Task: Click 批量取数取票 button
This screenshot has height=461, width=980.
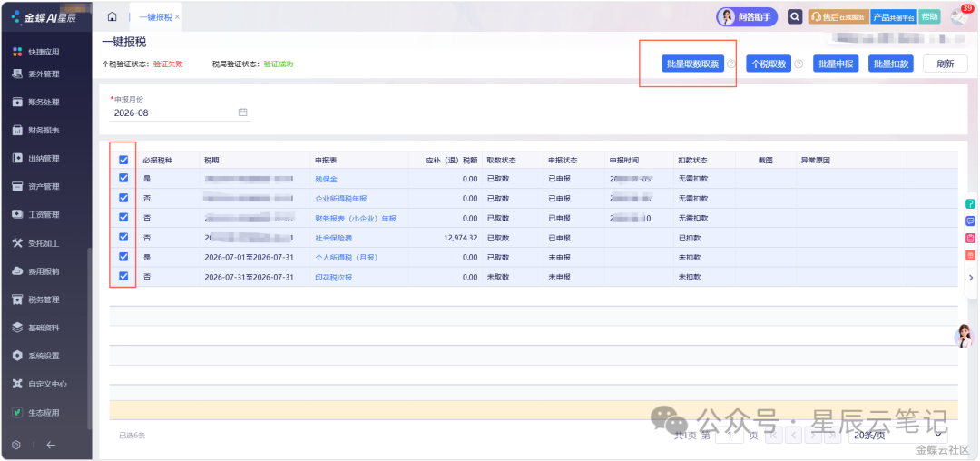Action: click(x=691, y=64)
